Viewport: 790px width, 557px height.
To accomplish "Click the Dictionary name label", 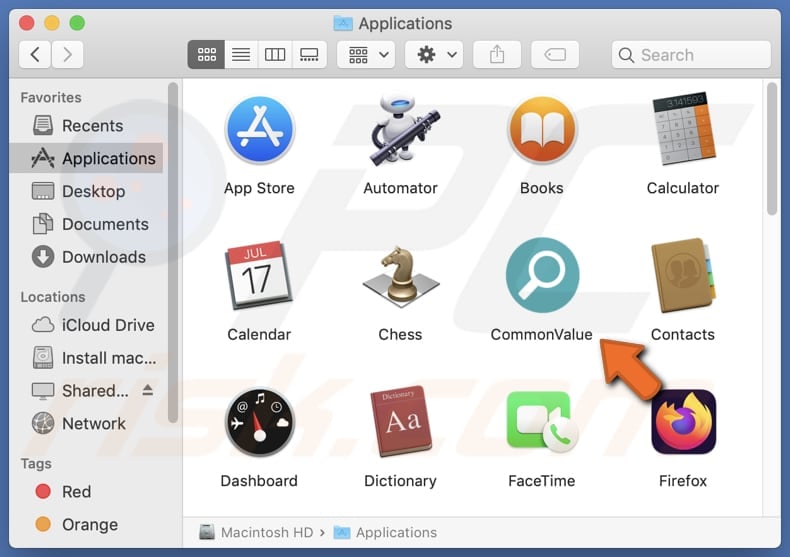I will tap(401, 481).
